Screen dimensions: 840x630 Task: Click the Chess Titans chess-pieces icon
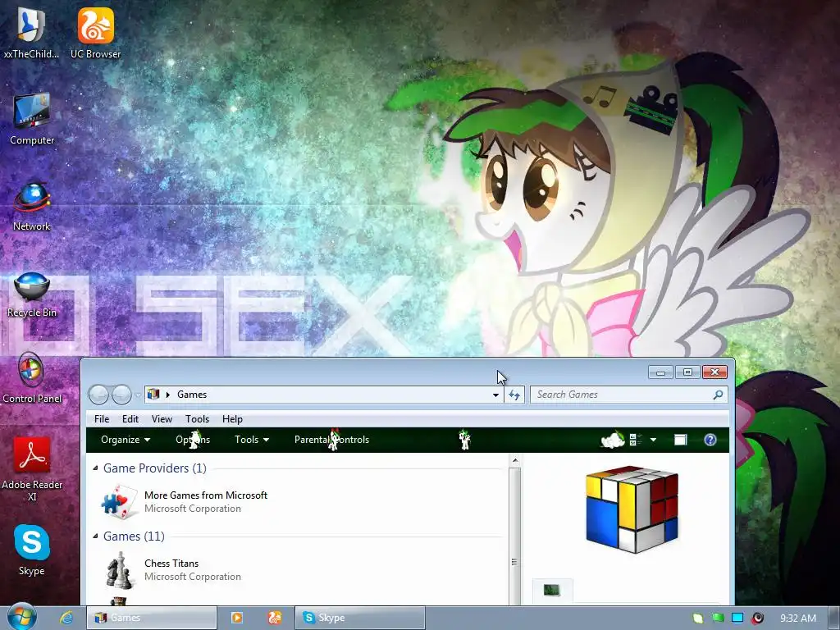(119, 570)
